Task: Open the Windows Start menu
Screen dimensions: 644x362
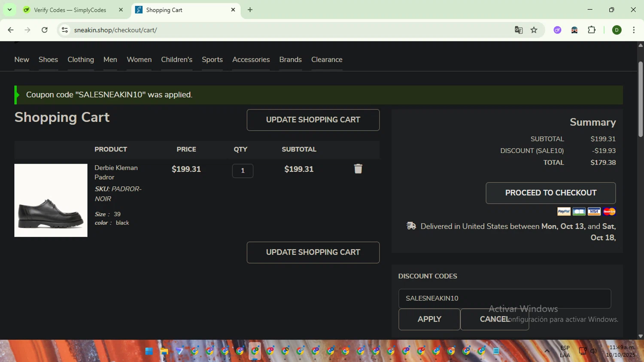Action: pos(149,351)
